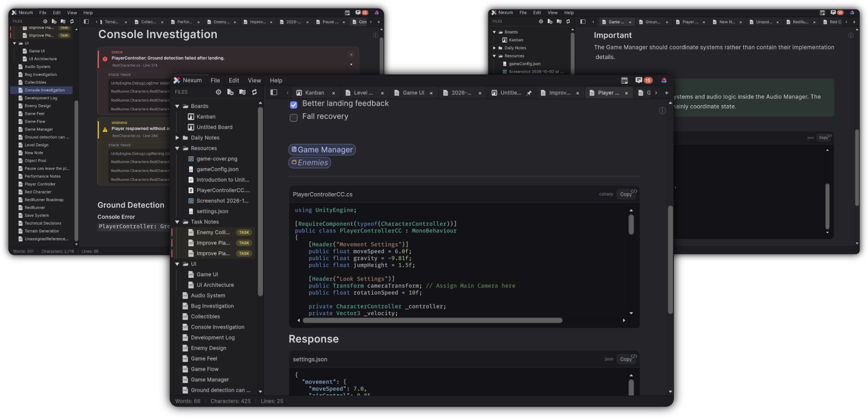Collapse the UI folder in front window
The image size is (868, 418).
coord(177,264)
